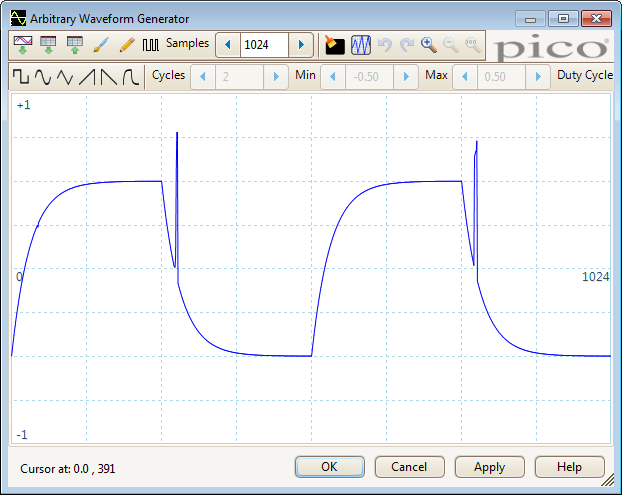Select the pencil freehand drawing tool
Viewport: 622px width, 495px height.
(x=127, y=45)
